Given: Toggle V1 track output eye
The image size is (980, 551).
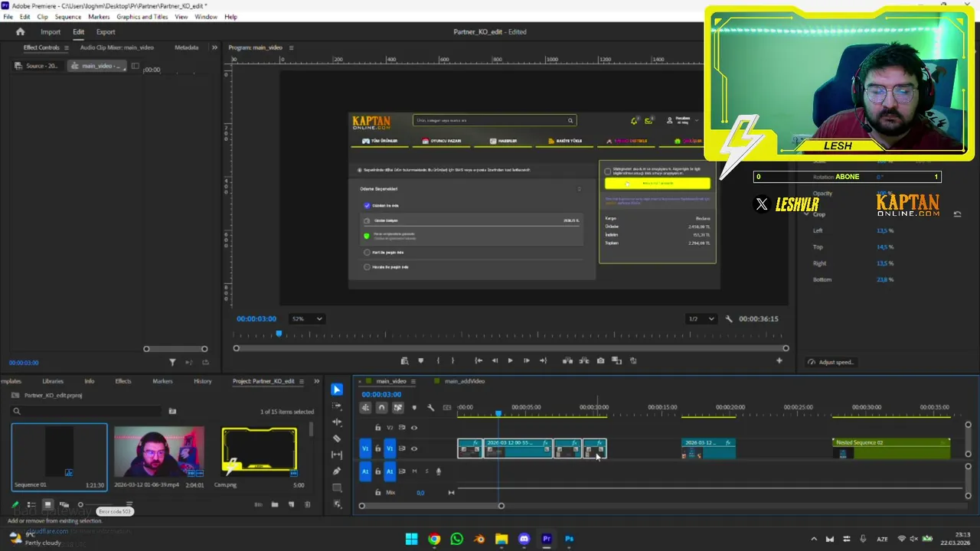Looking at the screenshot, I should pos(414,449).
